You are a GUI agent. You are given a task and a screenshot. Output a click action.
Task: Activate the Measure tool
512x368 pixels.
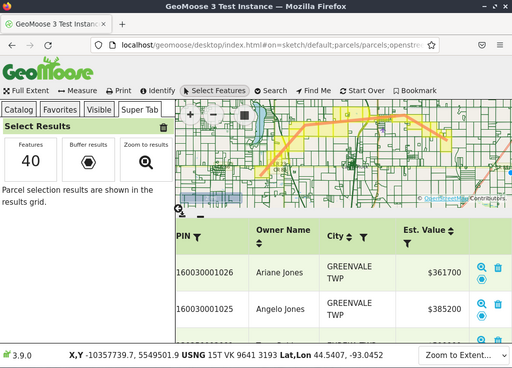(77, 91)
